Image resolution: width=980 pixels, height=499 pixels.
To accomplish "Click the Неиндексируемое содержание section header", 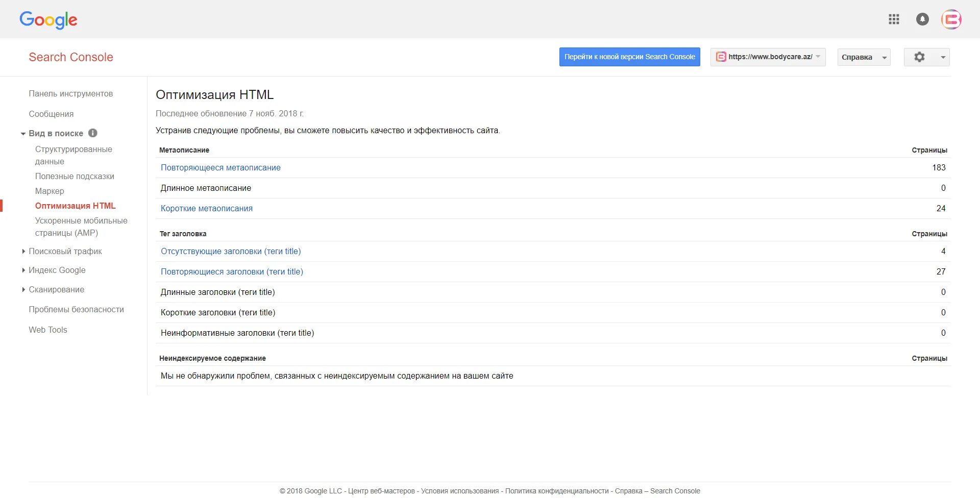I will (x=212, y=358).
